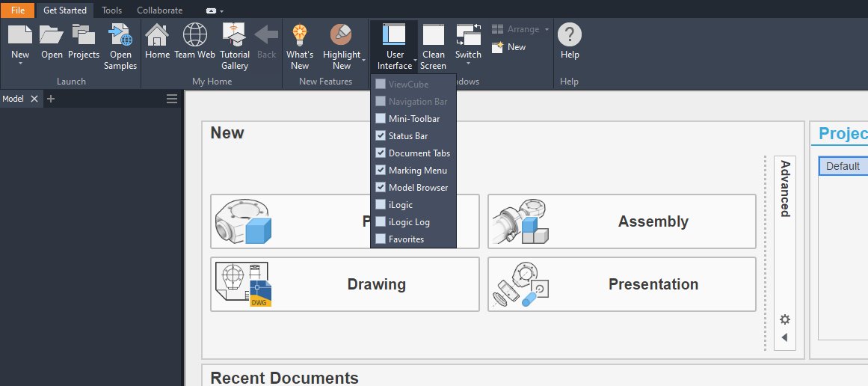The image size is (868, 386).
Task: Open the File menu tab
Action: tap(18, 10)
